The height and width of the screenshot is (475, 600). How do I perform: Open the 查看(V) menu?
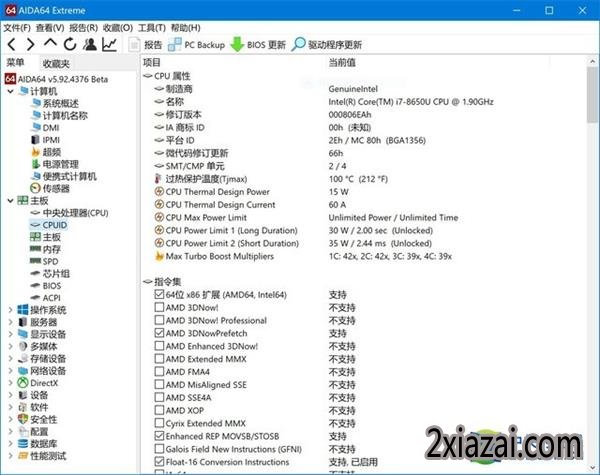coord(50,28)
